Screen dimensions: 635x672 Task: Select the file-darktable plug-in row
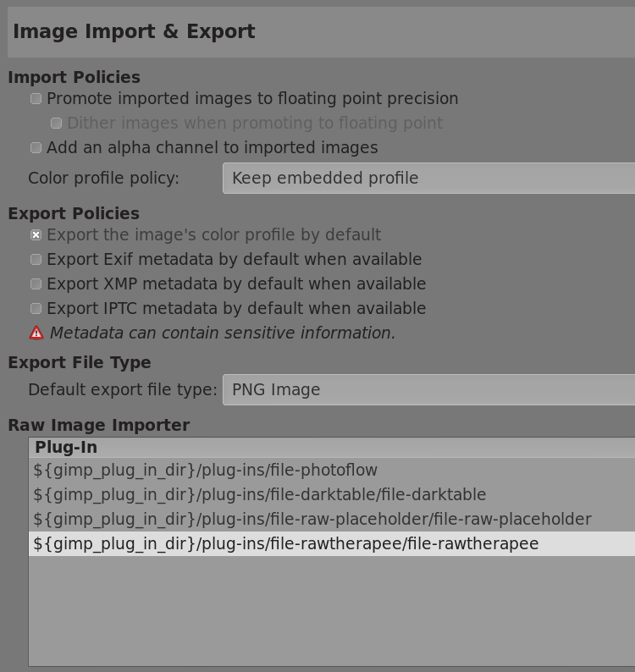tap(332, 494)
